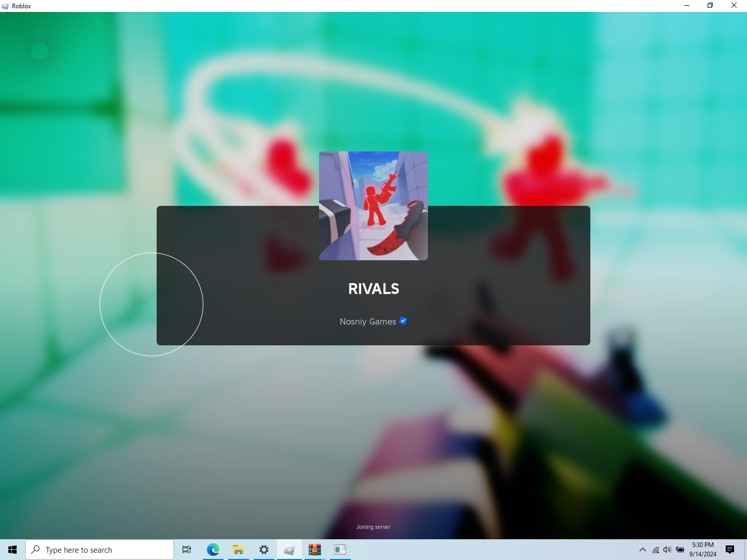Open WinRAR app on the taskbar
This screenshot has height=560, width=747.
(x=314, y=550)
